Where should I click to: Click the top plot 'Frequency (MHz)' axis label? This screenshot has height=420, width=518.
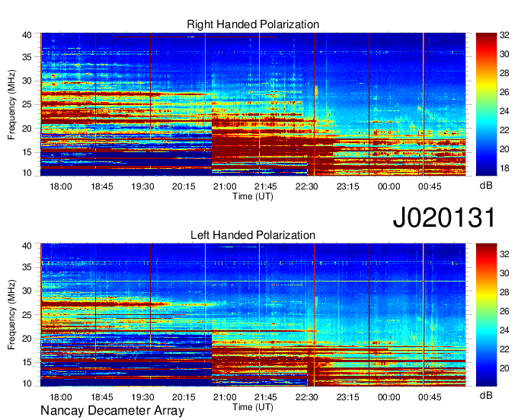coord(11,104)
